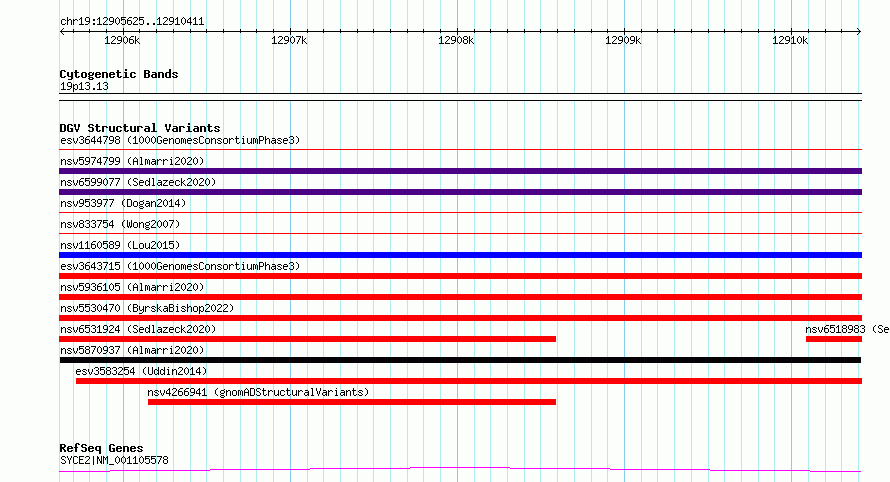Open nsv5530470 (ByrskaBishop2022) label
This screenshot has width=890, height=482.
[147, 308]
